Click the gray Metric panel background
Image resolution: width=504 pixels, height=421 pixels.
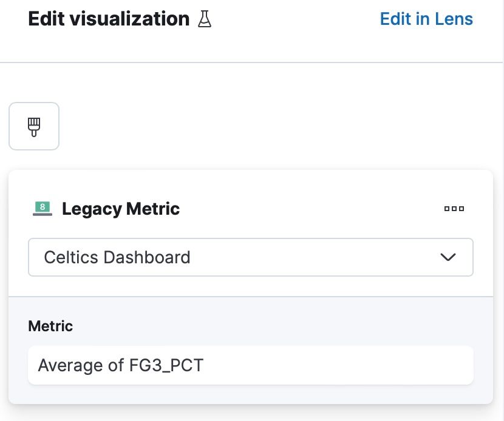[x=273, y=322]
